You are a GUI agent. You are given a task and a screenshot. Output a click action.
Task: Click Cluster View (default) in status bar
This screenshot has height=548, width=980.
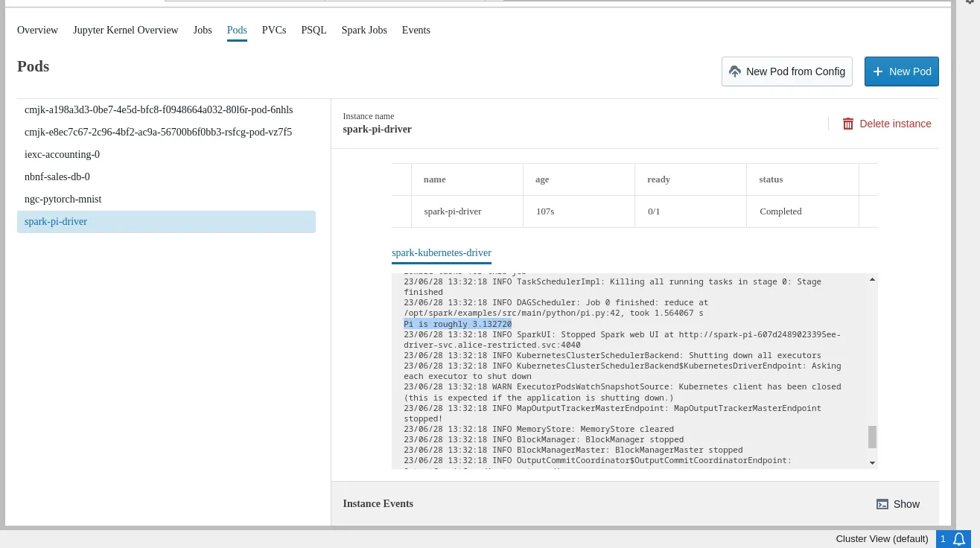pyautogui.click(x=882, y=539)
